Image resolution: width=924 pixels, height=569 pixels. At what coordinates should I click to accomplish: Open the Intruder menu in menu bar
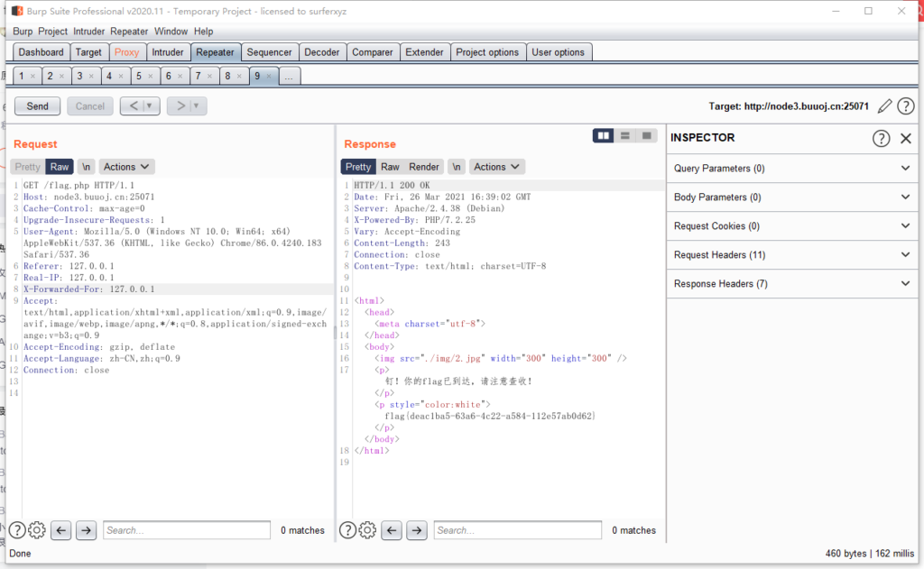(x=89, y=31)
